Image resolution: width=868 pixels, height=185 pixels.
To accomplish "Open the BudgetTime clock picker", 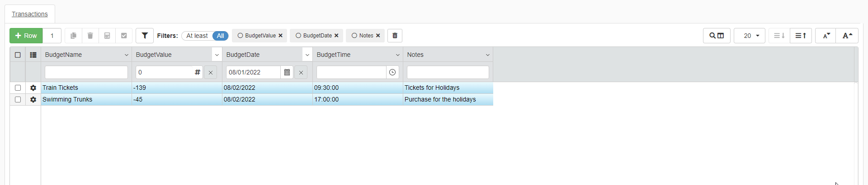I will pyautogui.click(x=392, y=72).
